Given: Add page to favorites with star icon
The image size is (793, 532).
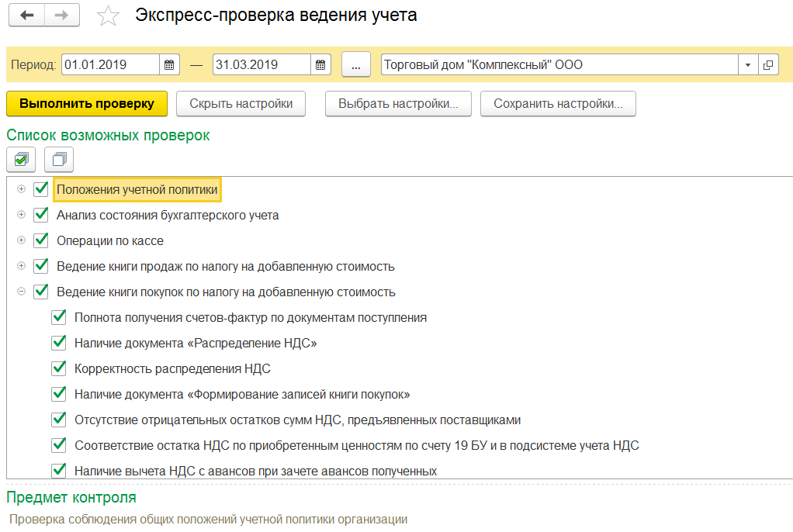Looking at the screenshot, I should click(109, 16).
